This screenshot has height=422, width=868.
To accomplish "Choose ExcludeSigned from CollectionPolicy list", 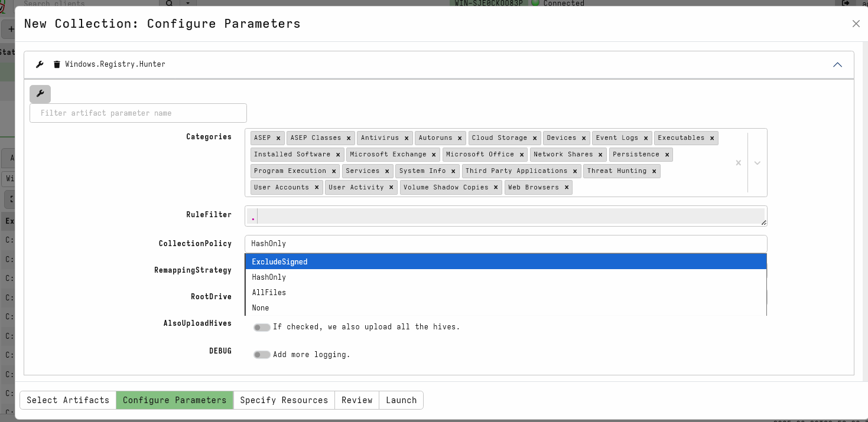I will (506, 261).
